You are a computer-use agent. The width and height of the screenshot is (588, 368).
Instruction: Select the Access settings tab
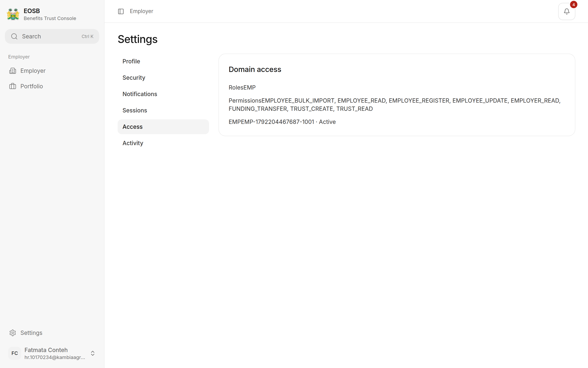coord(163,127)
